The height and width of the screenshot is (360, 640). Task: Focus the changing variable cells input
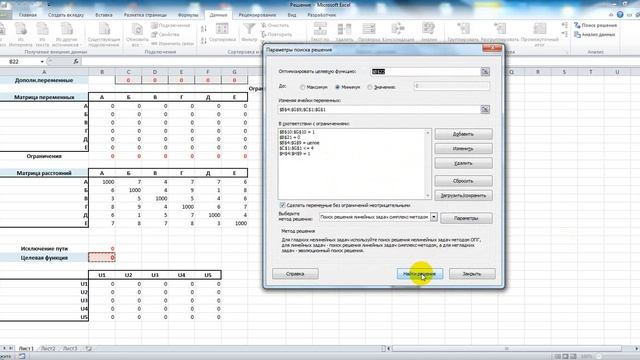coord(379,109)
